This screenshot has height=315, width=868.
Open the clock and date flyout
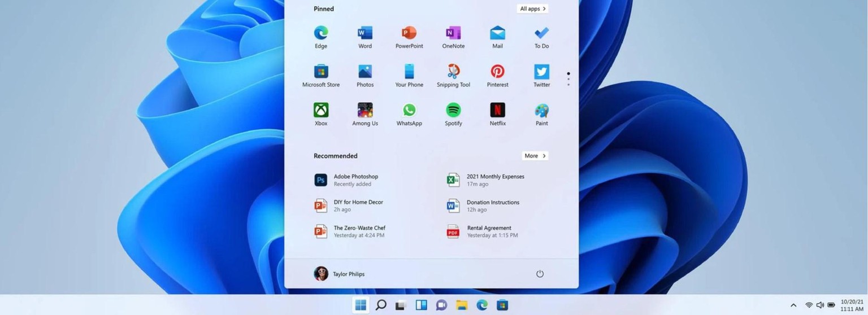851,305
